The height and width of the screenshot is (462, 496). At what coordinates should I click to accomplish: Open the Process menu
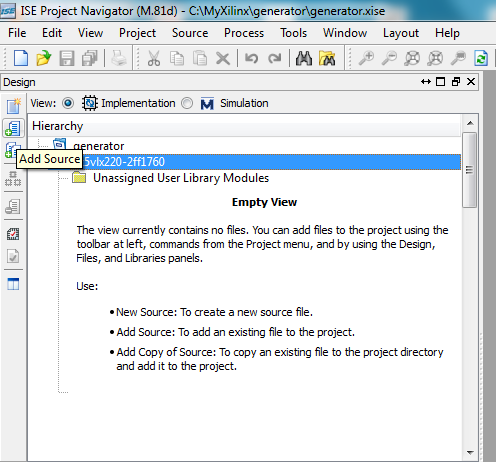(x=244, y=33)
